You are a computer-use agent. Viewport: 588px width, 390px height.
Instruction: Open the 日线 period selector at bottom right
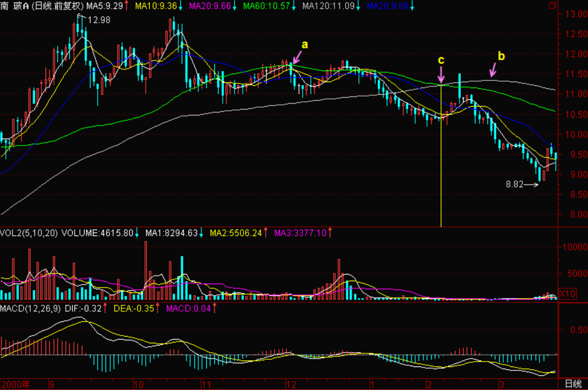coord(573,384)
